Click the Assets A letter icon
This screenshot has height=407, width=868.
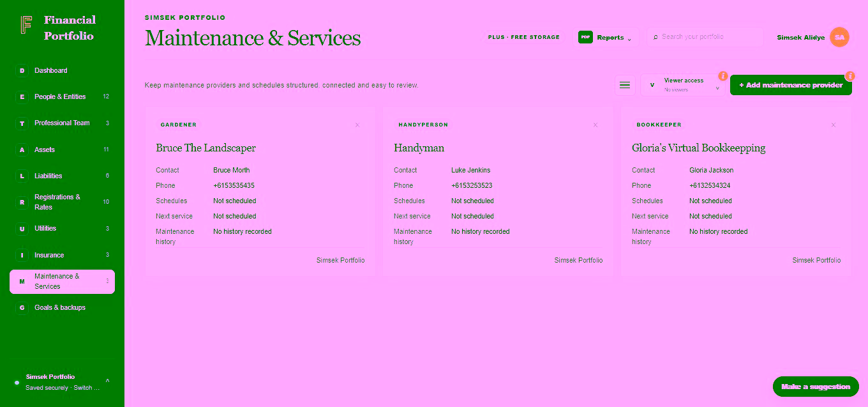point(22,150)
